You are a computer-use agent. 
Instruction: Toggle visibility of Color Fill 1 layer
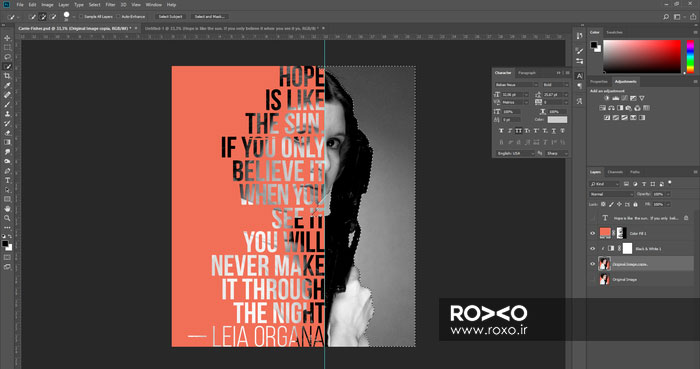pos(592,233)
